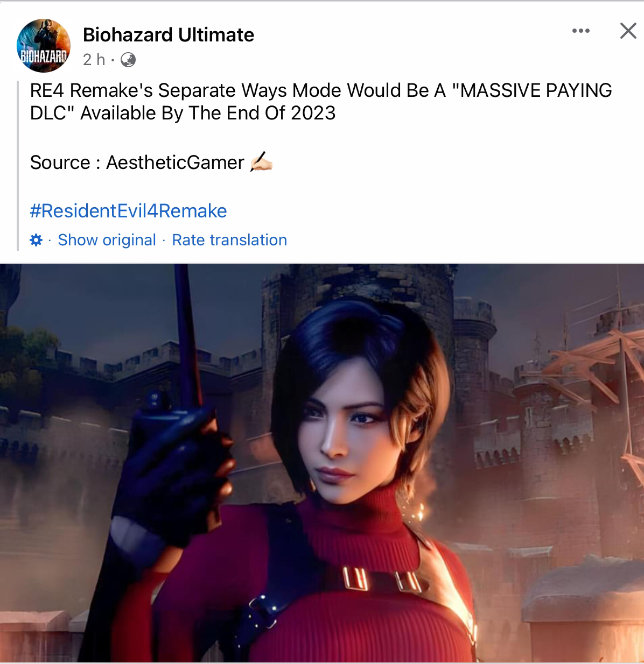Close the post with the X

(628, 31)
